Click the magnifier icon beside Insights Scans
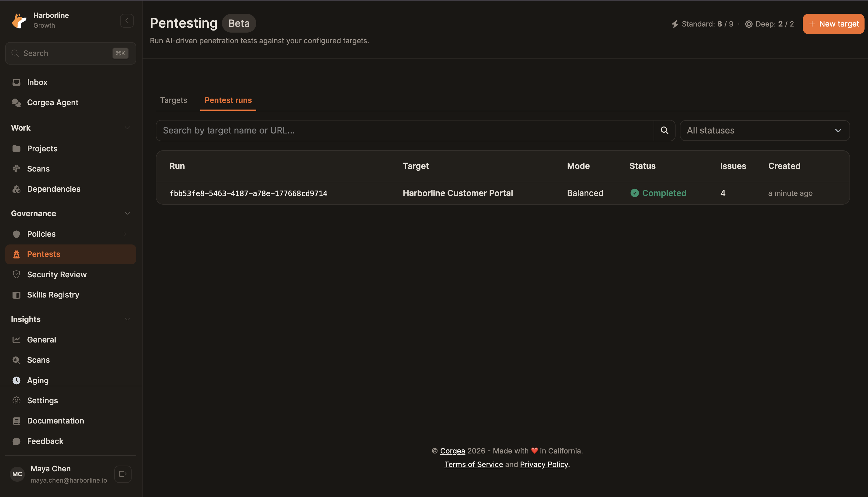The width and height of the screenshot is (868, 497). pyautogui.click(x=16, y=360)
